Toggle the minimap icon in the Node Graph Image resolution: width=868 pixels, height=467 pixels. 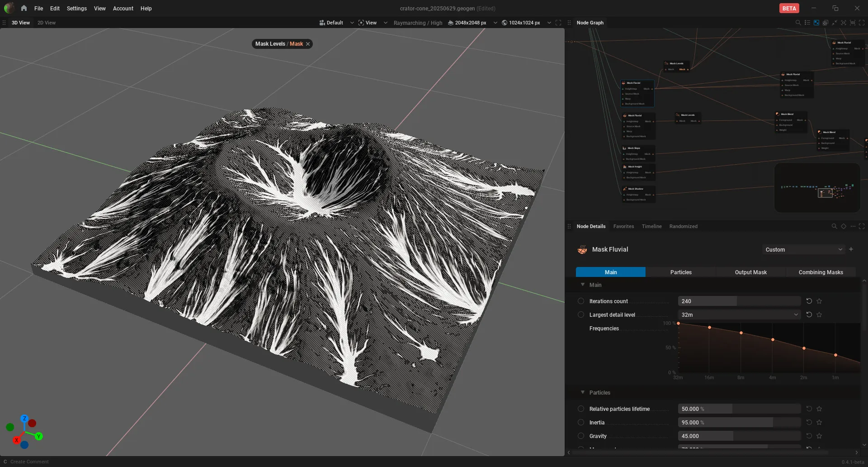[816, 23]
